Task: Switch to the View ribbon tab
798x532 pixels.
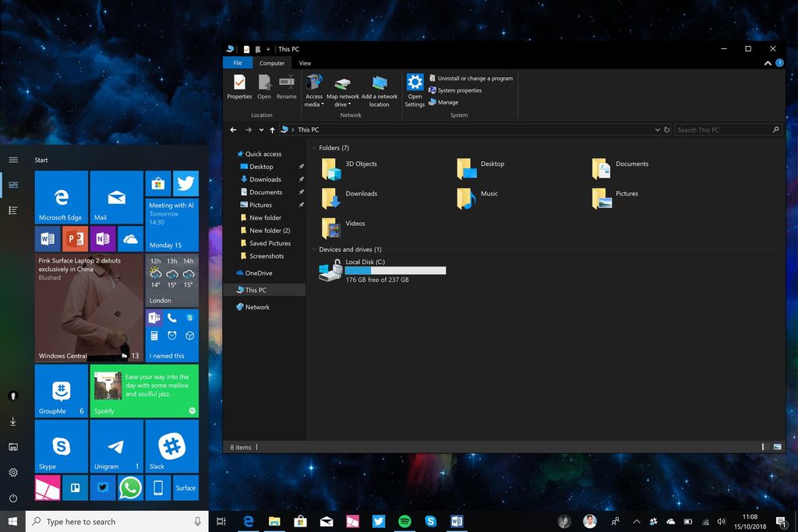Action: point(305,62)
